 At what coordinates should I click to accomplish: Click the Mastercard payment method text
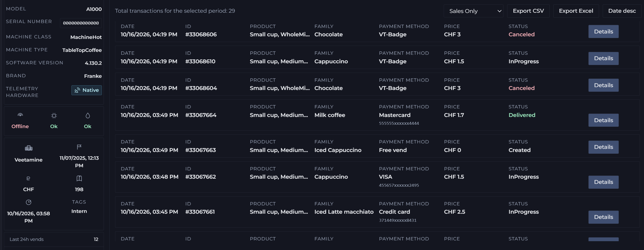[395, 115]
